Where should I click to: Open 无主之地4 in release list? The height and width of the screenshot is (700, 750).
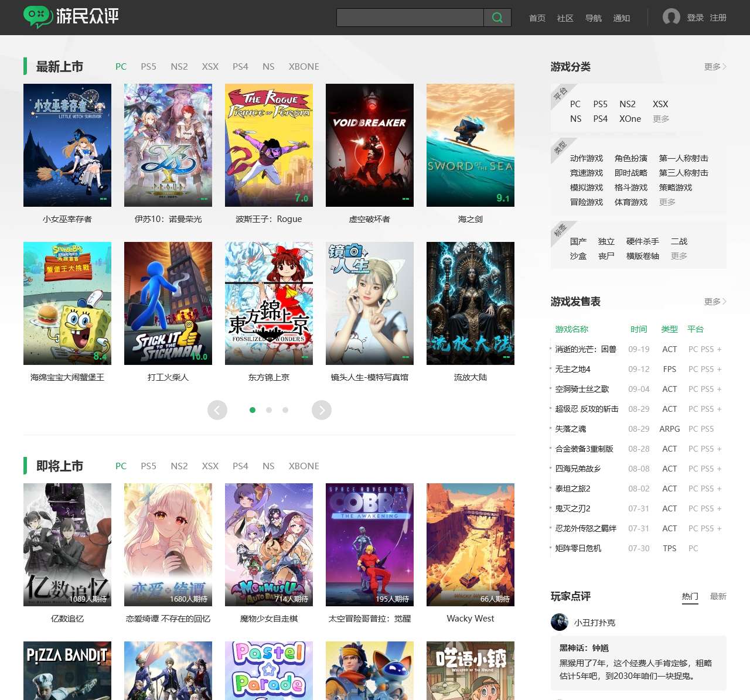click(x=572, y=369)
